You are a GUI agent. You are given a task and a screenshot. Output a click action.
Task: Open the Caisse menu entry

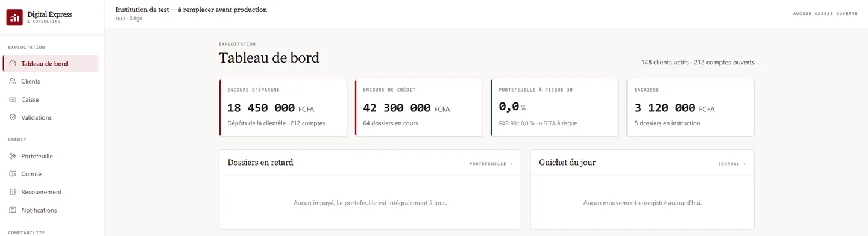[51, 99]
